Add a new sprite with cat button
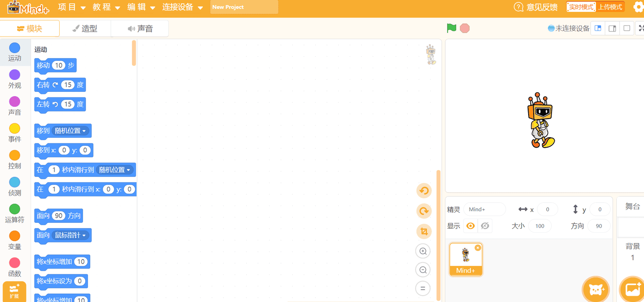Screen dimensions: 644x302 click(596, 290)
